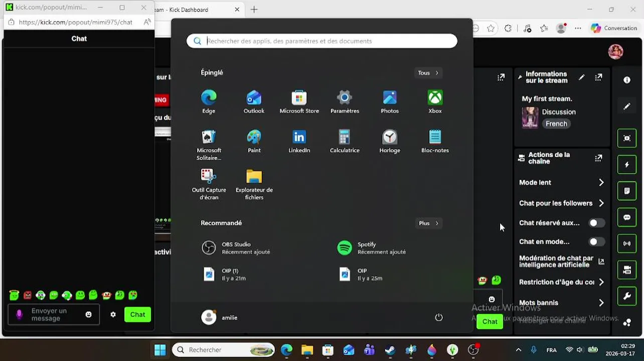Send message with popout Chat button
Viewport: 644px width, 361px height.
click(x=137, y=314)
